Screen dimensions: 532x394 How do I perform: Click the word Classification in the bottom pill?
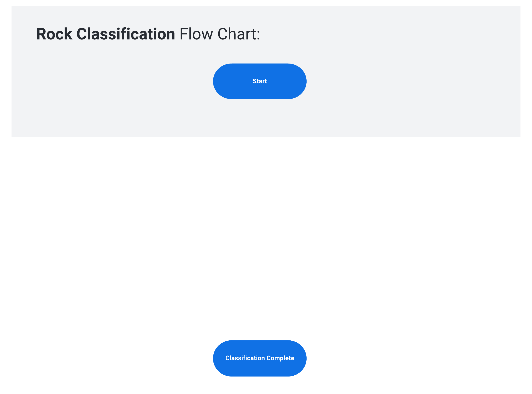tap(245, 358)
